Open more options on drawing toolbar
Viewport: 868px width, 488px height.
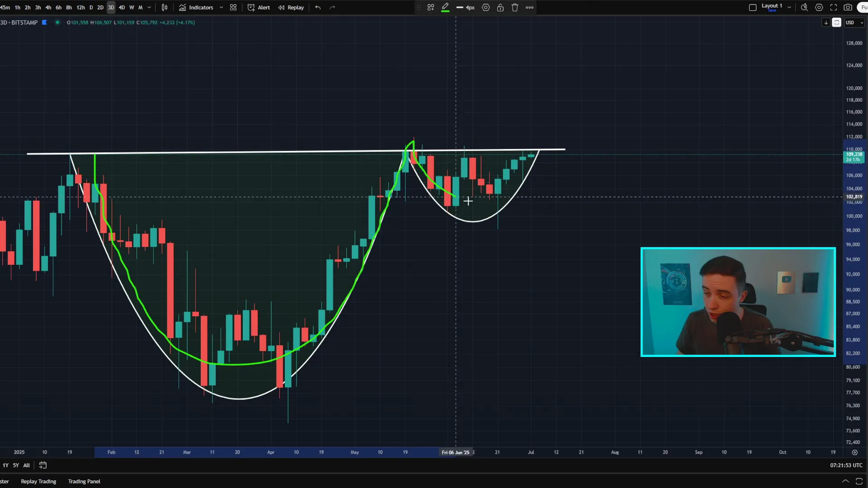pos(529,8)
